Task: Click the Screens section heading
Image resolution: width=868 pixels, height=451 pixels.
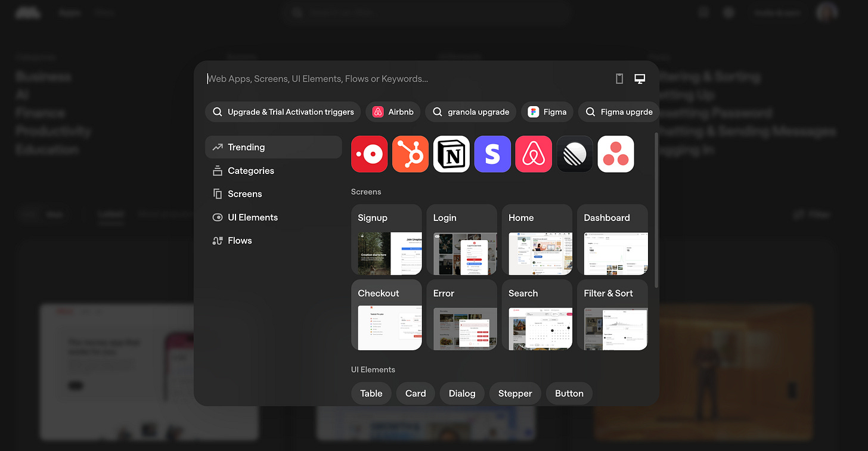Action: coord(366,192)
